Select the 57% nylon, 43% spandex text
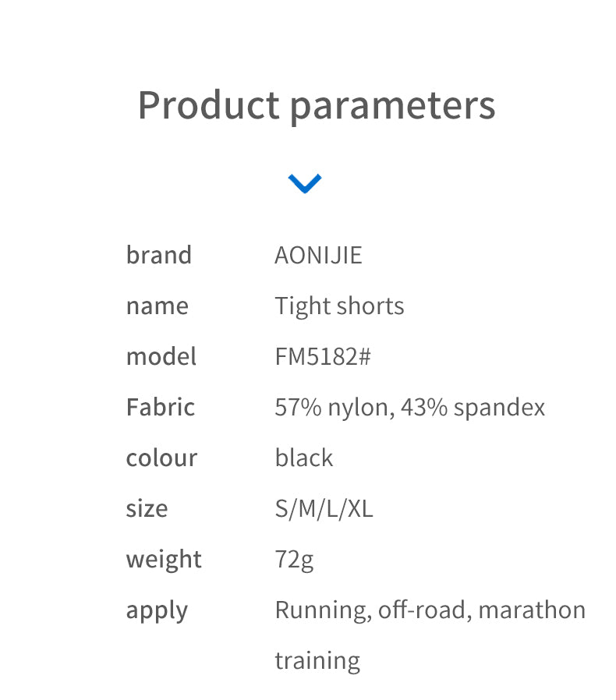The image size is (616, 700). (x=409, y=407)
